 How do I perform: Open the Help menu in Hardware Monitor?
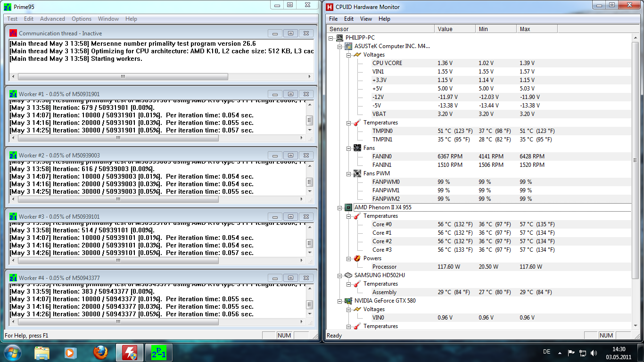[x=384, y=19]
